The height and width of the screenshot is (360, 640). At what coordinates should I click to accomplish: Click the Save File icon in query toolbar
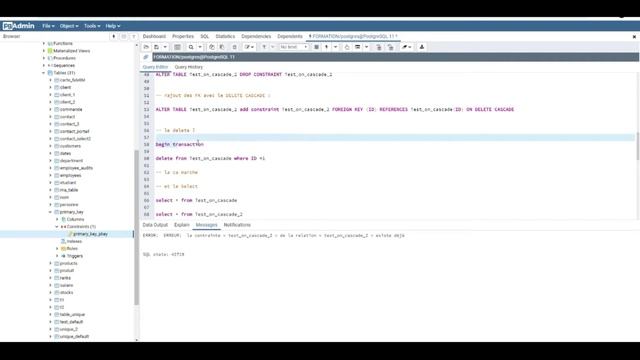[157, 47]
